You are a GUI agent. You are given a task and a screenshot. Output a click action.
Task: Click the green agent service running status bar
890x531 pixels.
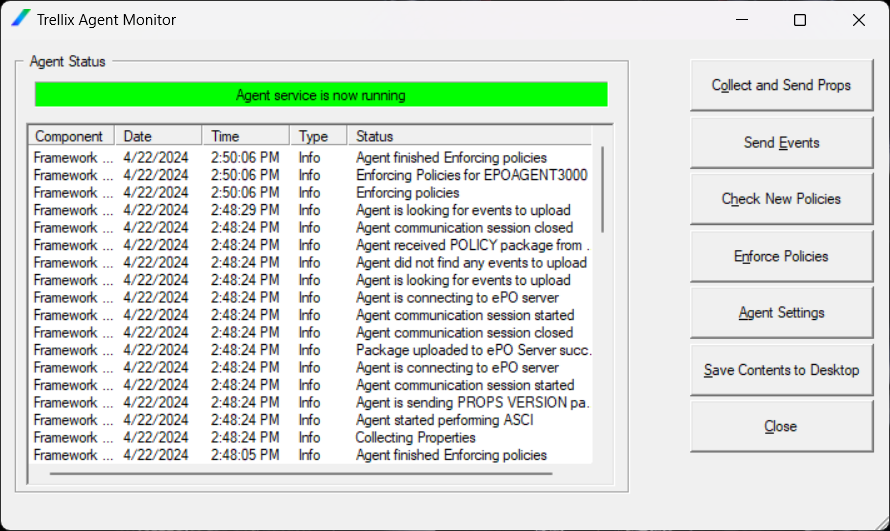pyautogui.click(x=321, y=95)
